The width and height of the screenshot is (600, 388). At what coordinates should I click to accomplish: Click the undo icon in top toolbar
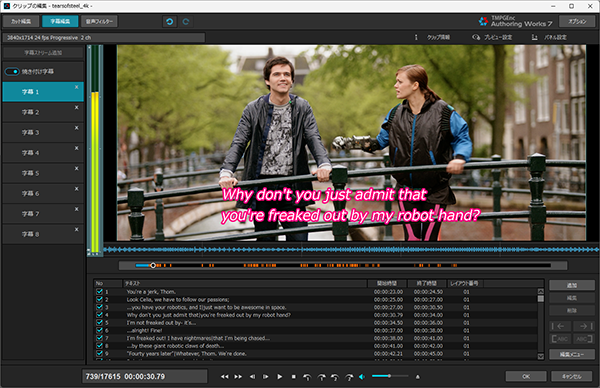[170, 22]
